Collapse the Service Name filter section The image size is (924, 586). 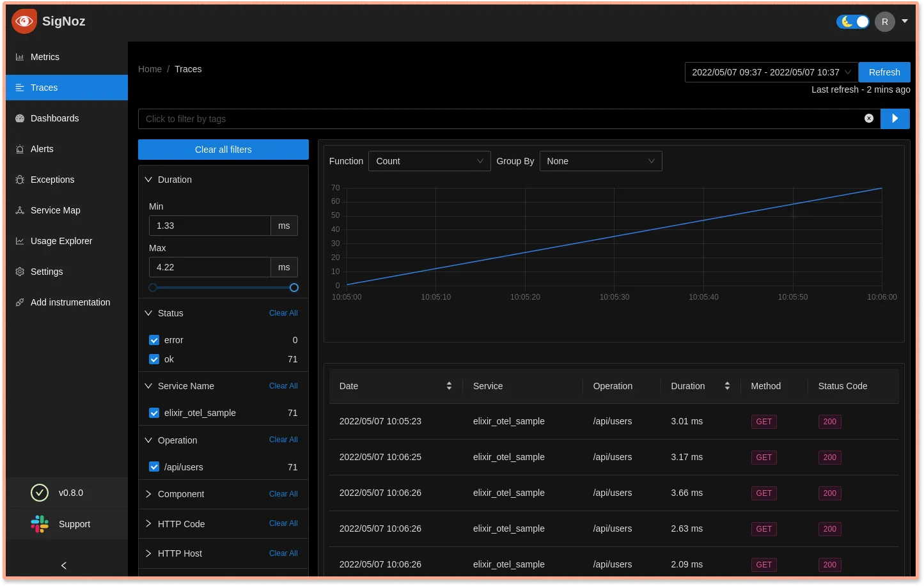(x=148, y=386)
